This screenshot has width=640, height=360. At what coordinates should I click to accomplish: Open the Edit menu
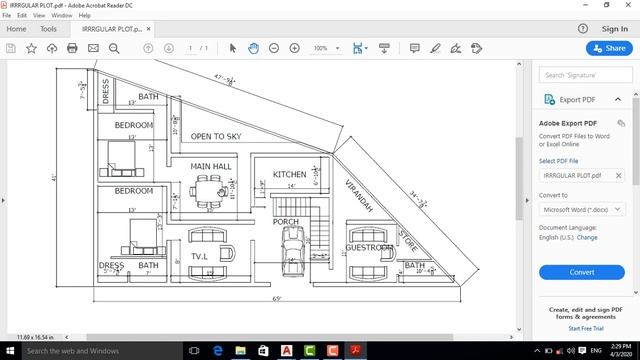pos(22,16)
